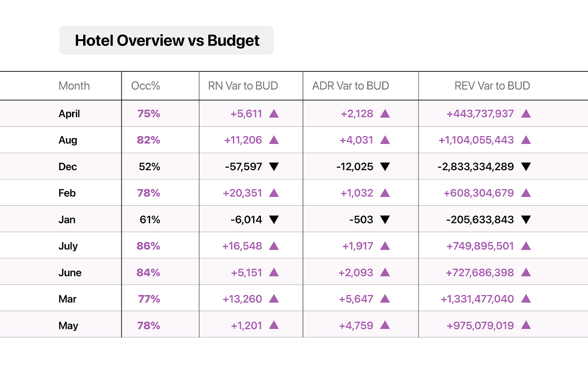This screenshot has height=368, width=588.
Task: Click the up arrow next to Mar's +1,331,477,040
Action: (x=526, y=299)
